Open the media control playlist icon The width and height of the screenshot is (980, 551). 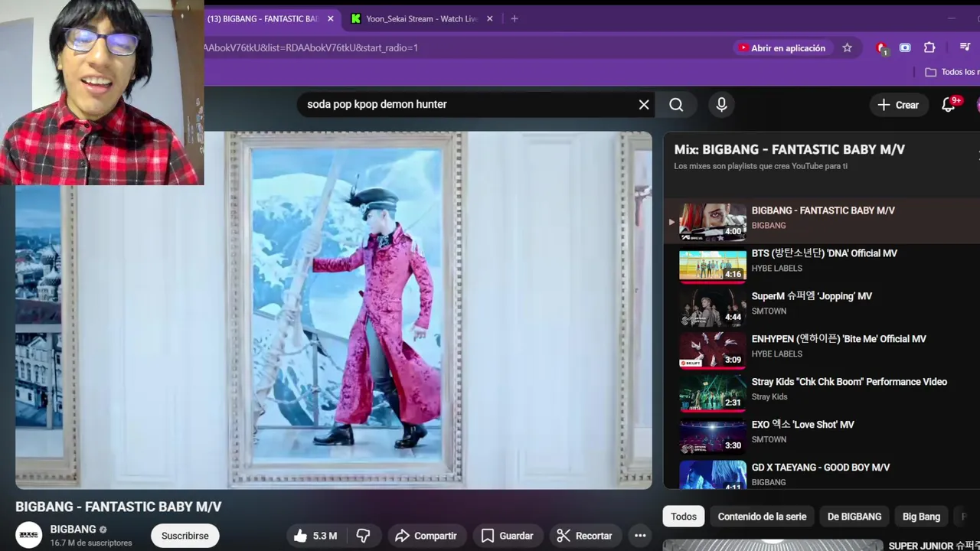click(965, 47)
